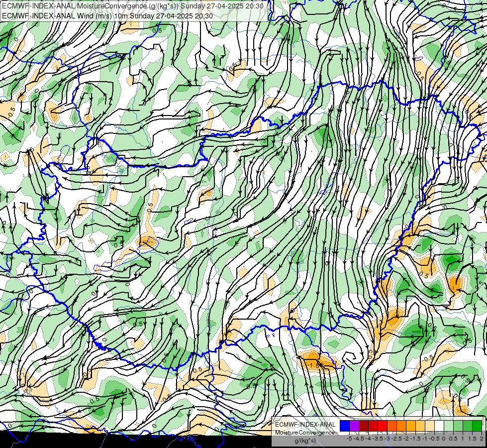Viewport: 487px width, 448px height.
Task: Select the white legend swatch for -0.5 to 0
Action: coord(439,426)
